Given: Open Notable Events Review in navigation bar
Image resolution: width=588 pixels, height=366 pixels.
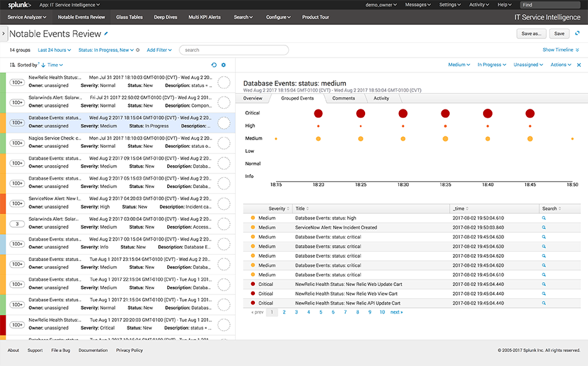Looking at the screenshot, I should (x=81, y=17).
